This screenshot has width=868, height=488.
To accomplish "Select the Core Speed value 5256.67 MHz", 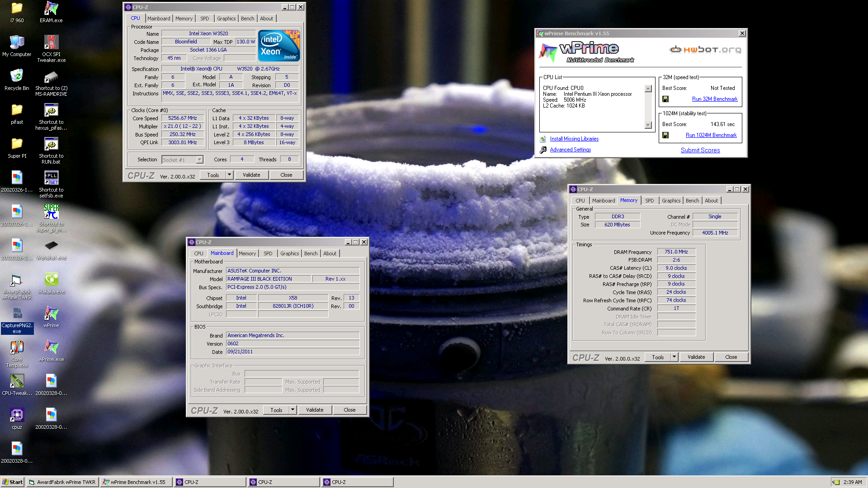I will 182,118.
